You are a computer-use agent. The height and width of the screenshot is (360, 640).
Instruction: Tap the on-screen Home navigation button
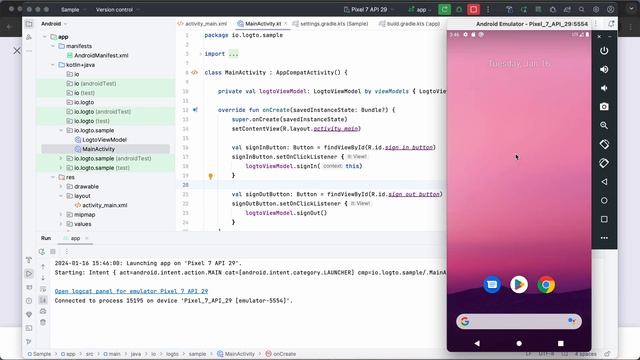pyautogui.click(x=519, y=344)
